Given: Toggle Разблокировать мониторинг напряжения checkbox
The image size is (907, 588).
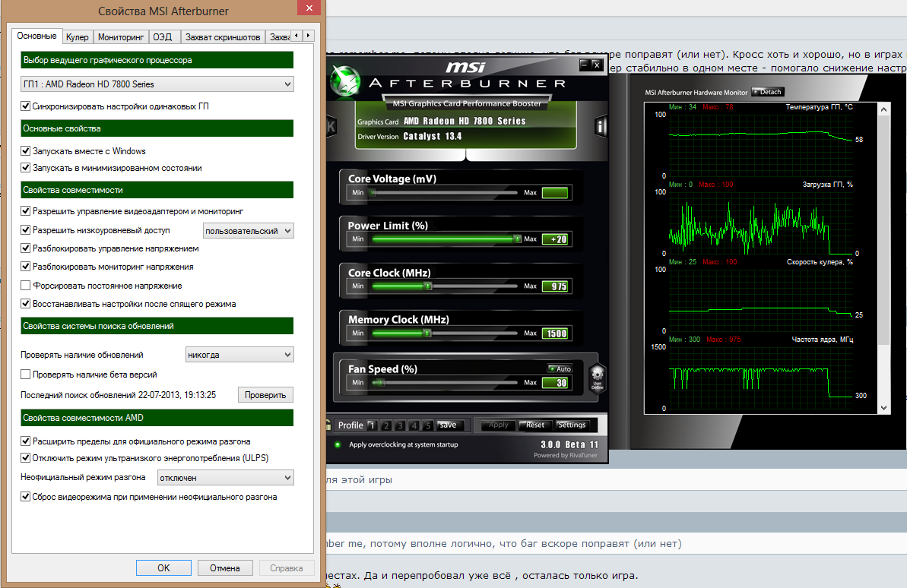Looking at the screenshot, I should (x=25, y=267).
